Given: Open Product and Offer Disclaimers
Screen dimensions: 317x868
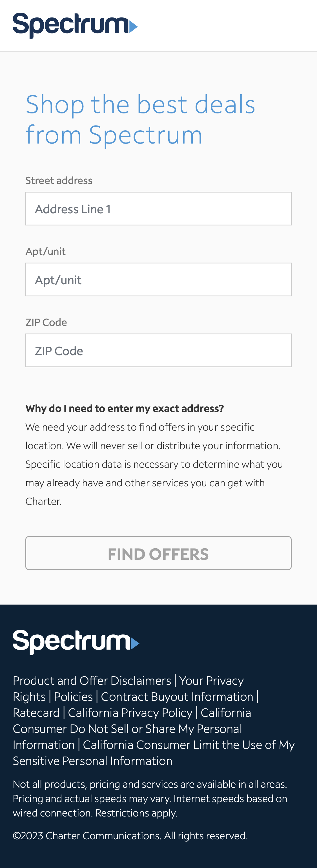Looking at the screenshot, I should tap(92, 679).
